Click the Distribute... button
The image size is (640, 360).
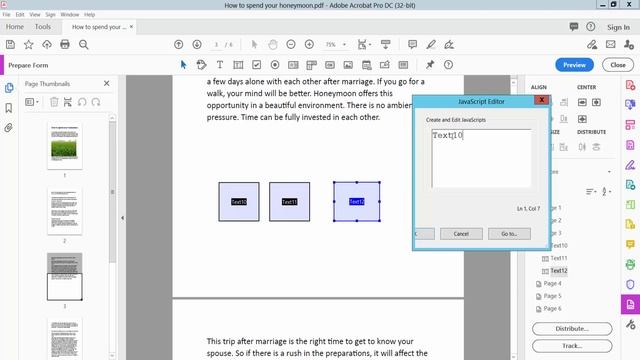click(572, 329)
